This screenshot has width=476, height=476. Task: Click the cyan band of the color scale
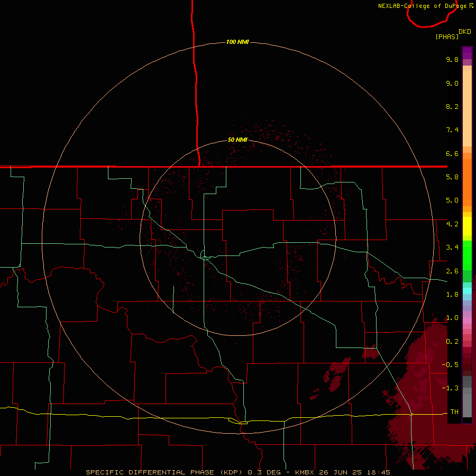(x=467, y=291)
